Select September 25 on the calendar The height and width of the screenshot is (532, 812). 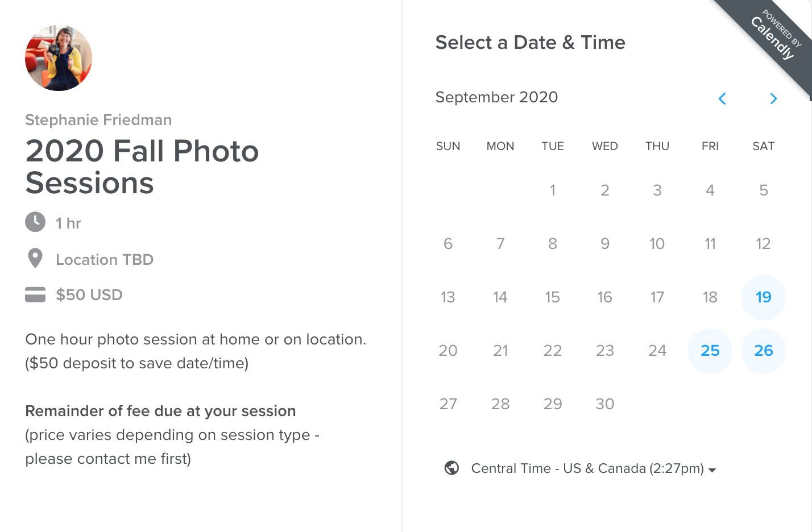pos(710,351)
